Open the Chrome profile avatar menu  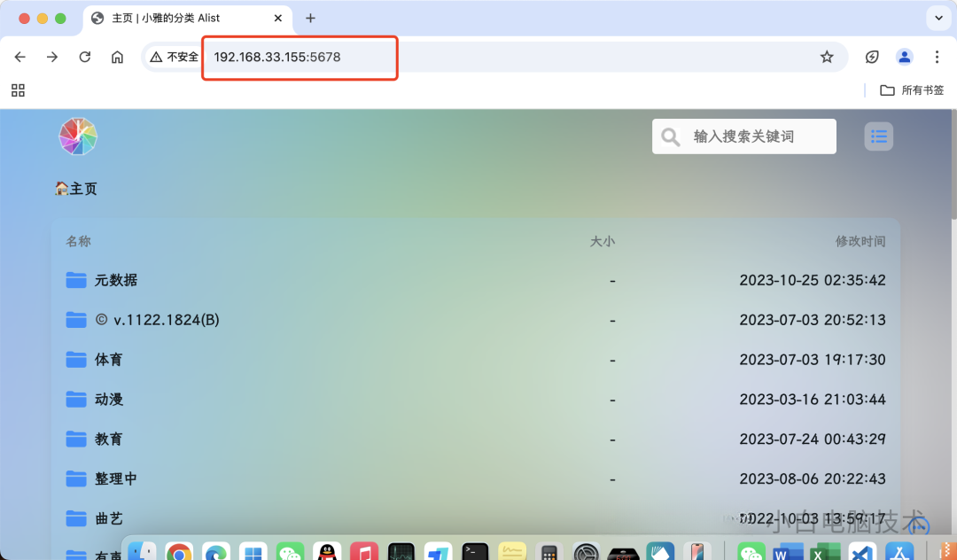pos(904,57)
